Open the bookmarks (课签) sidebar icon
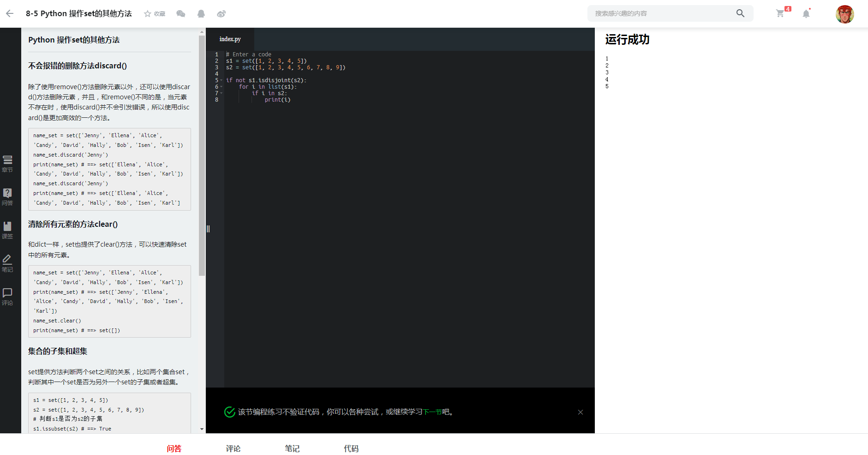Viewport: 868px width, 455px height. click(x=7, y=231)
